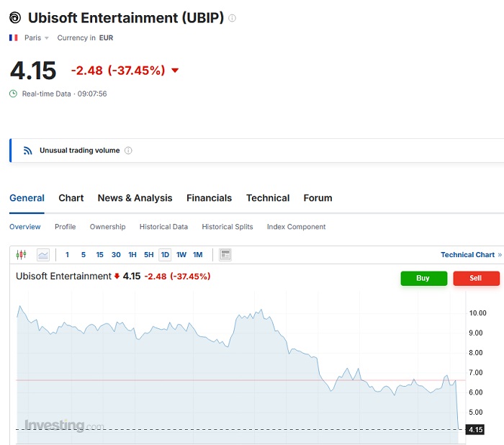Switch chart to candlestick view

point(20,255)
